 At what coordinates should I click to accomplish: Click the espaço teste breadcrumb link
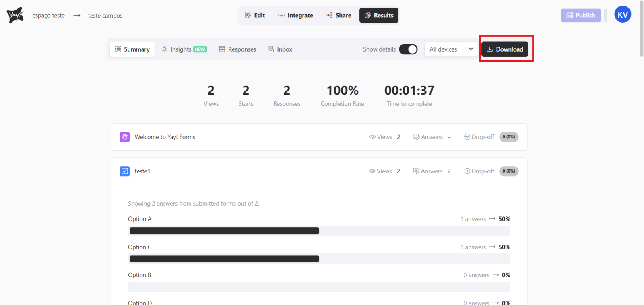tap(48, 16)
